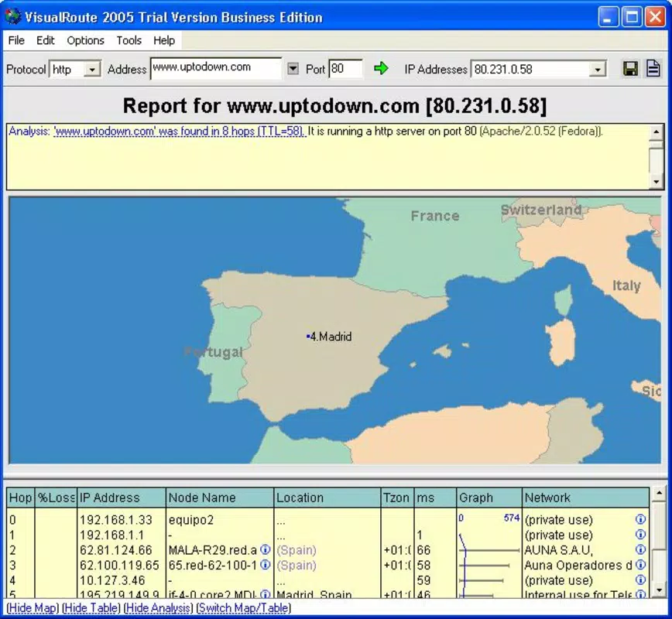
Task: Click the Hop column header
Action: point(21,498)
